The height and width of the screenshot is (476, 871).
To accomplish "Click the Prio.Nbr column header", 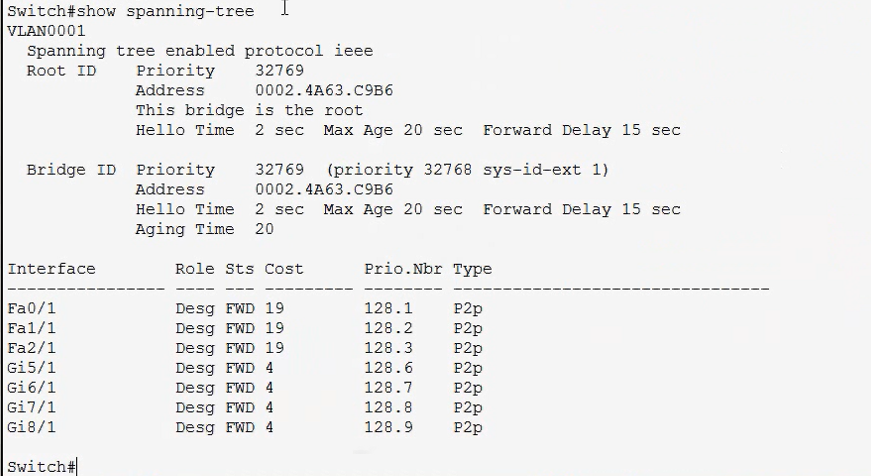I will 403,269.
